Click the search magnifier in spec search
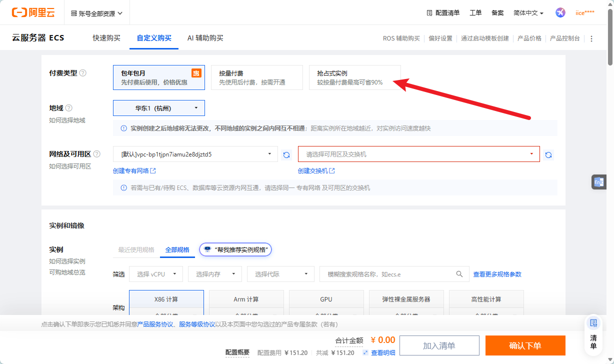 point(459,274)
